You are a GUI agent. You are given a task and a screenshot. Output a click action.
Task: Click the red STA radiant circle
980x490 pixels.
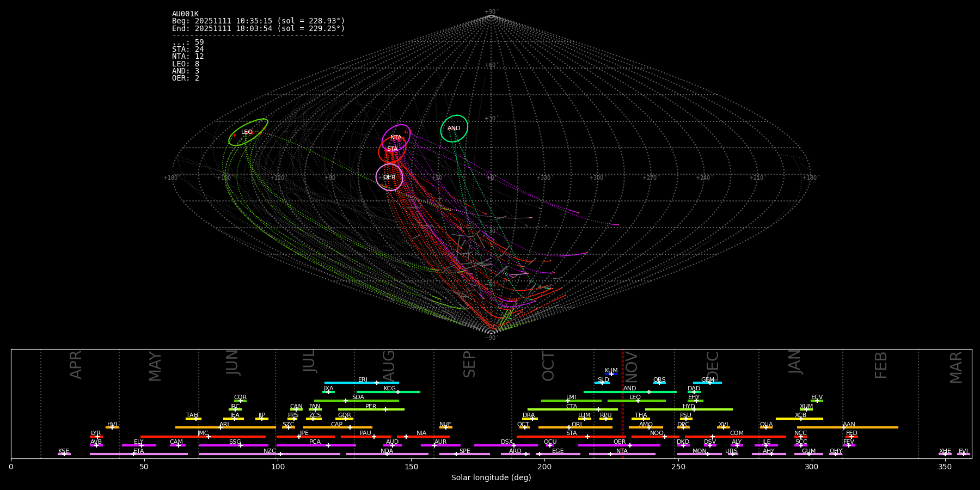click(392, 149)
